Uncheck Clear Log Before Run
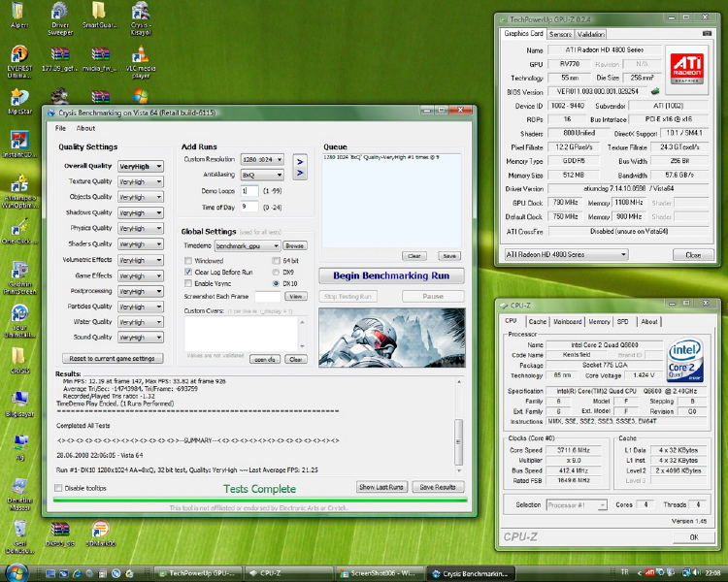 (188, 272)
